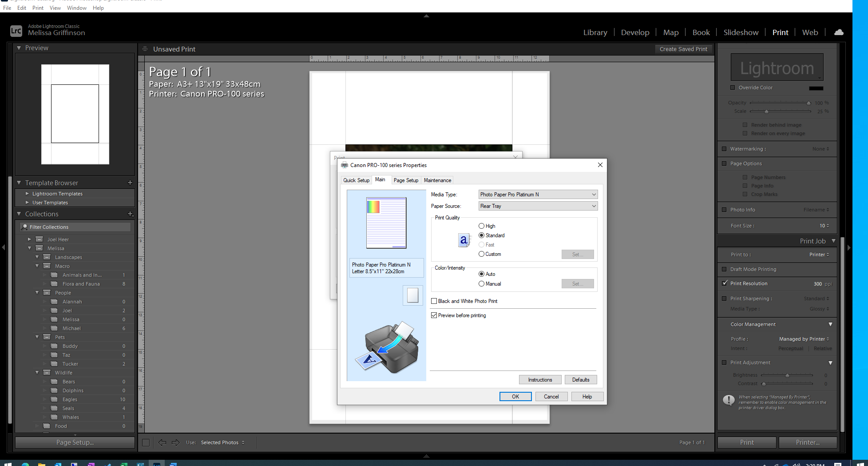Click OK in printer properties dialog
The height and width of the screenshot is (466, 868).
coord(515,397)
